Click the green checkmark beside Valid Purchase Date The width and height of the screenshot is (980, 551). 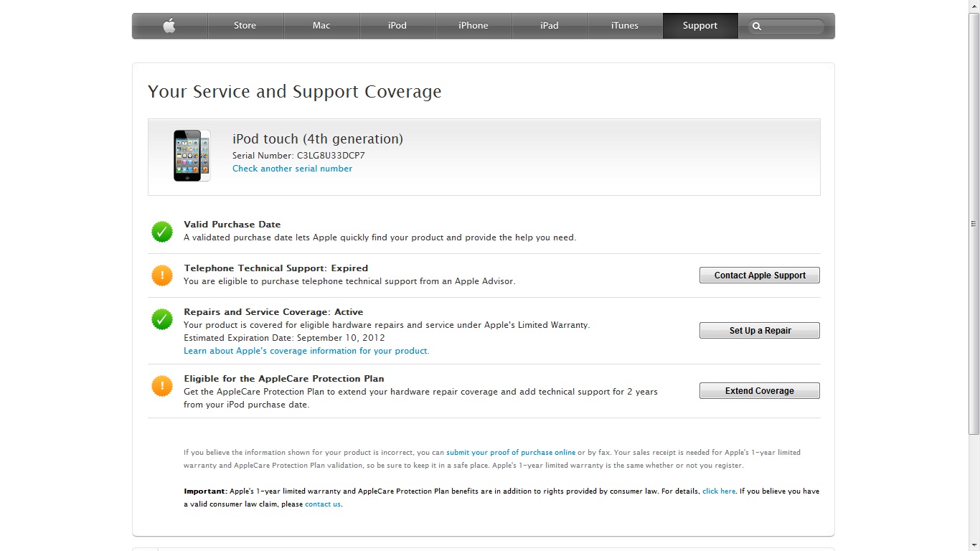162,232
